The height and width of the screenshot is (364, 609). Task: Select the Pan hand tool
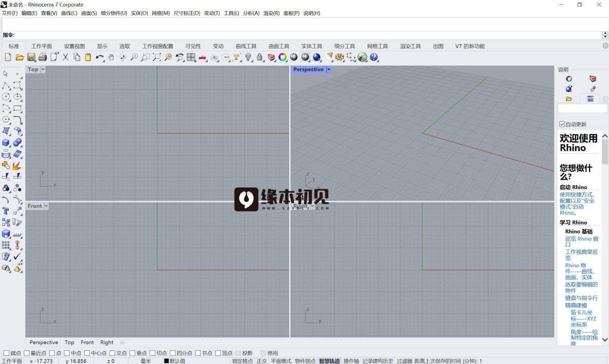pyautogui.click(x=111, y=57)
